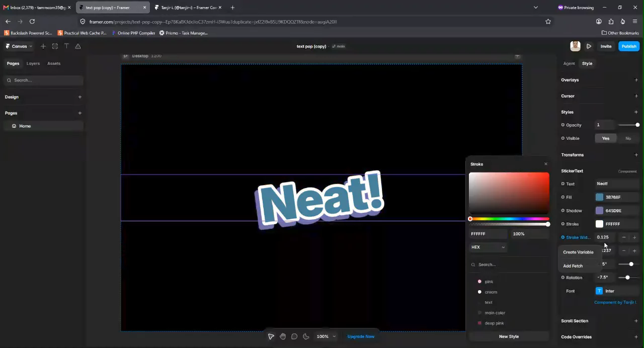This screenshot has width=644, height=348.
Task: Set Visible to Yes
Action: click(606, 138)
